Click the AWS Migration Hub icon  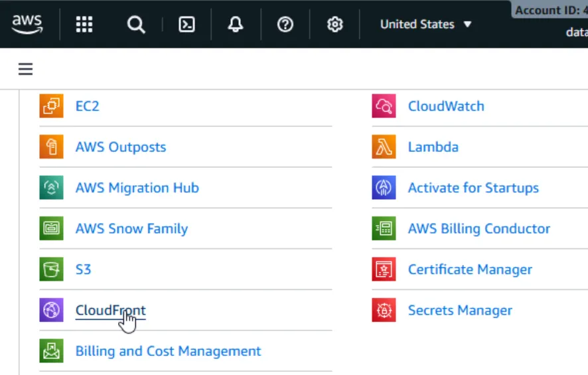point(51,187)
